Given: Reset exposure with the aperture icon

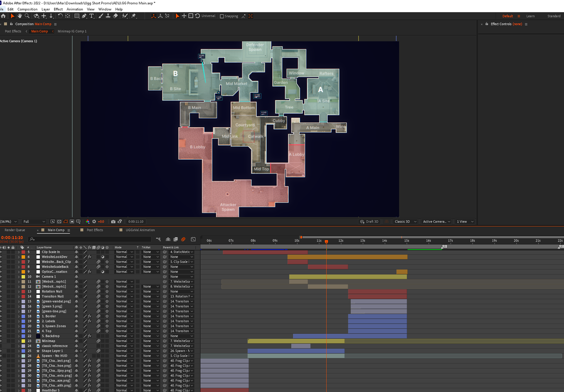Looking at the screenshot, I should coord(94,222).
